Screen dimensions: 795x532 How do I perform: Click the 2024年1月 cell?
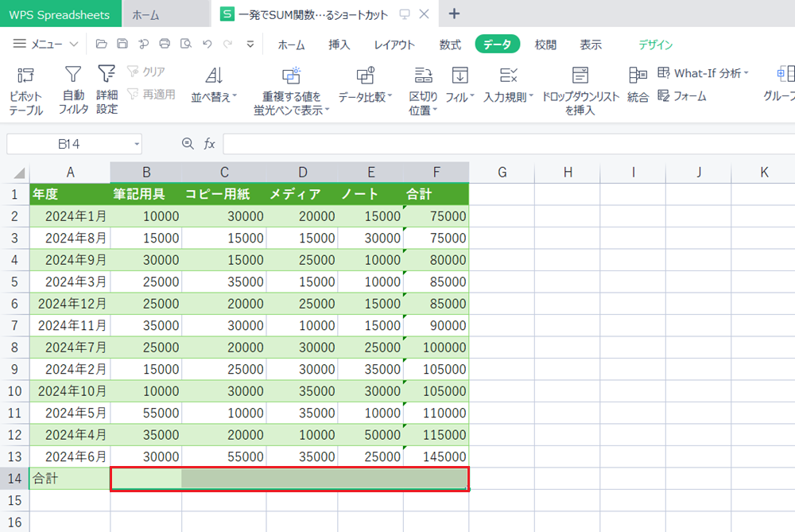click(70, 216)
